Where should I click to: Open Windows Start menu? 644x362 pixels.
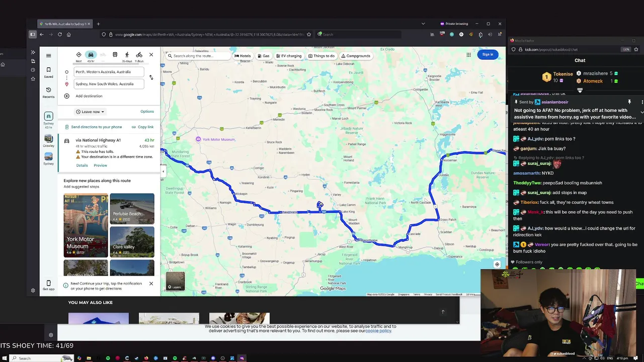tap(5, 358)
